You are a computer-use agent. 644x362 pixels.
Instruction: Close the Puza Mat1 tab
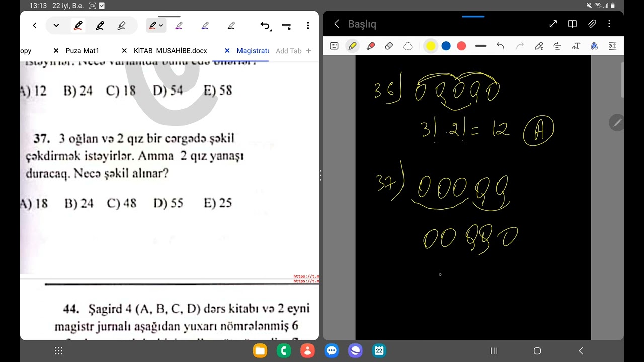[x=56, y=51]
